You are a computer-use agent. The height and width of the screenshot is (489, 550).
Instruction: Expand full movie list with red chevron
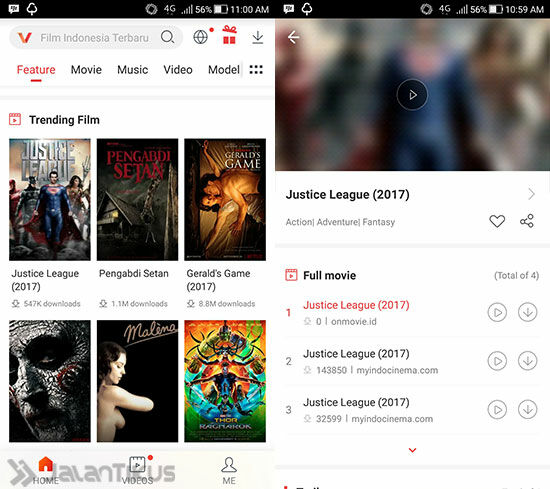click(x=412, y=450)
